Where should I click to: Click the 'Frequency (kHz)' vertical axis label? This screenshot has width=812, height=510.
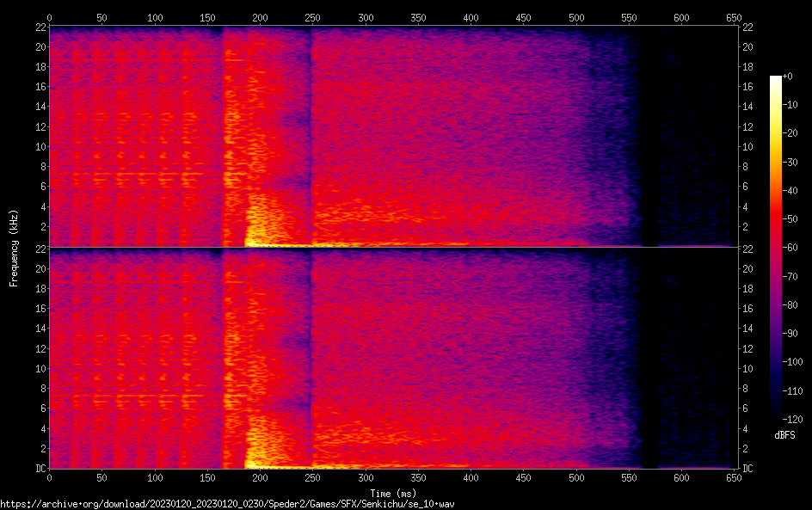click(14, 248)
